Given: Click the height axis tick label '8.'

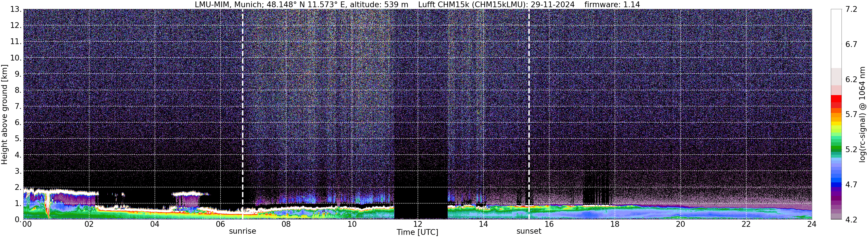Looking at the screenshot, I should tap(18, 90).
